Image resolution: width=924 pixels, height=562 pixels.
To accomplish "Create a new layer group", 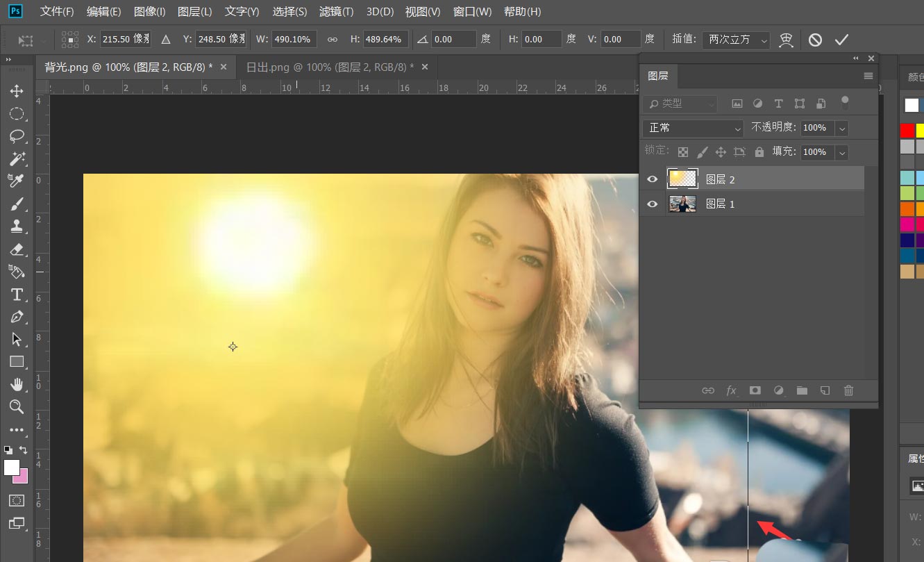I will (x=802, y=390).
